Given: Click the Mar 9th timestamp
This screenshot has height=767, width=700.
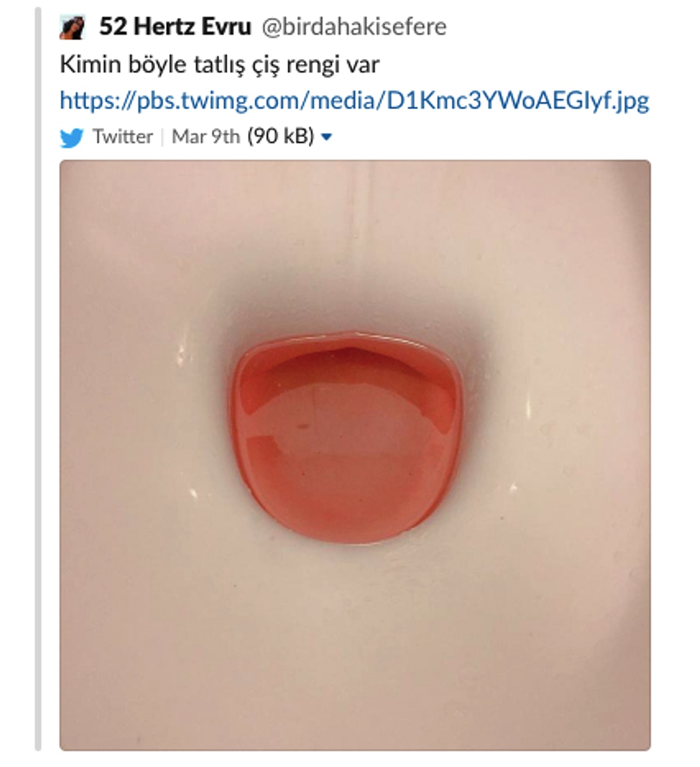Looking at the screenshot, I should point(205,136).
